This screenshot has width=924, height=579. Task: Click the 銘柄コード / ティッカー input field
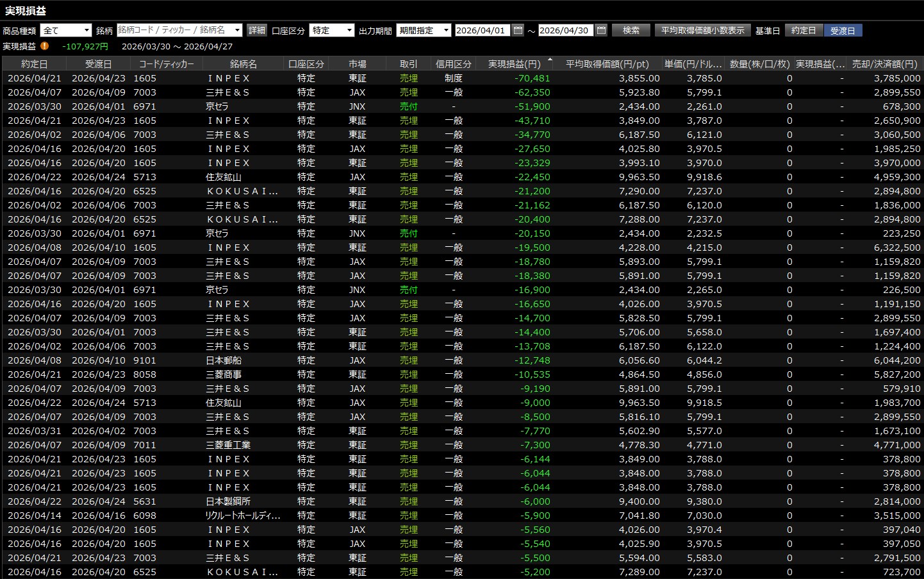[x=174, y=30]
